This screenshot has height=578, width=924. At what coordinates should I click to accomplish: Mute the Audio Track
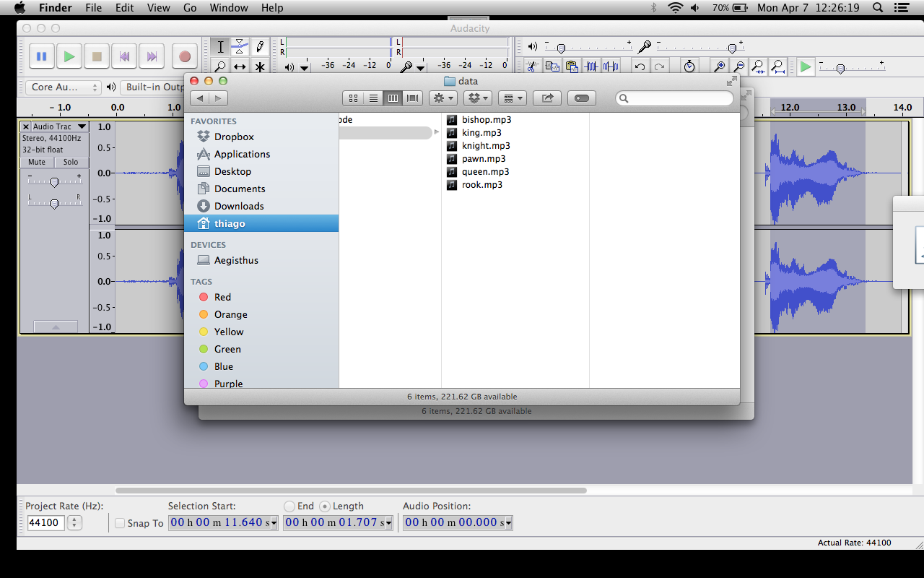37,163
